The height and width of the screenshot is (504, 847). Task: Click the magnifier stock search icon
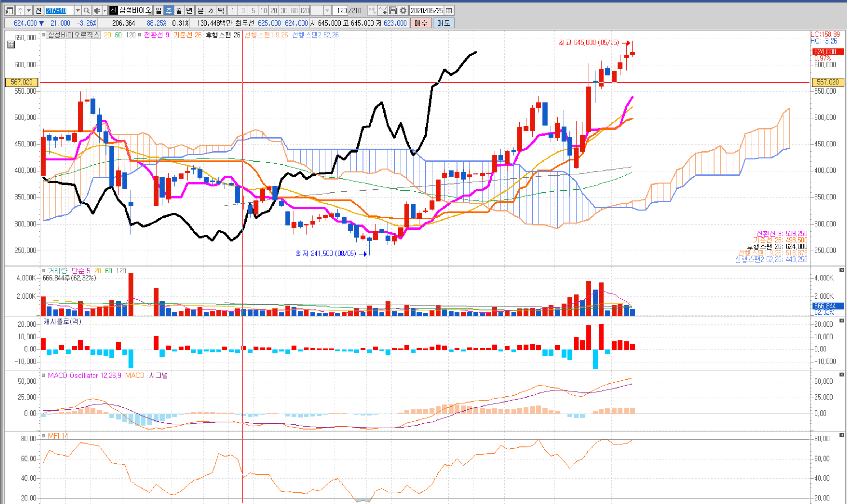click(86, 11)
